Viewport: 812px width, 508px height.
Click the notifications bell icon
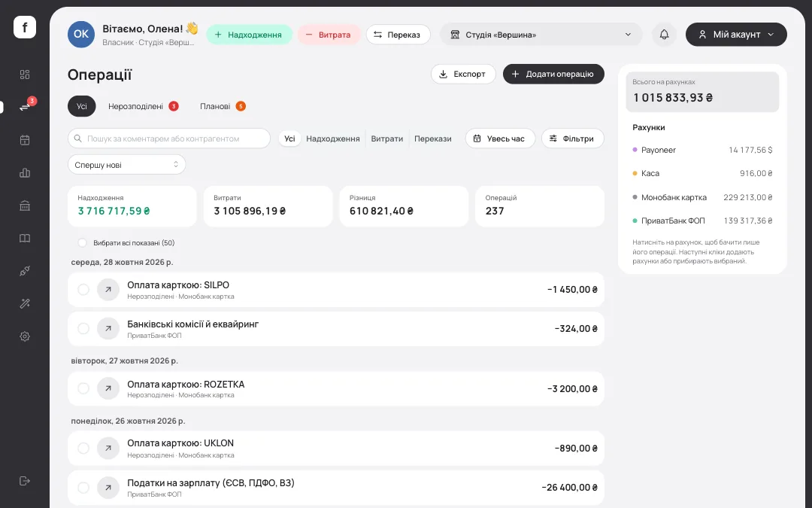[664, 35]
